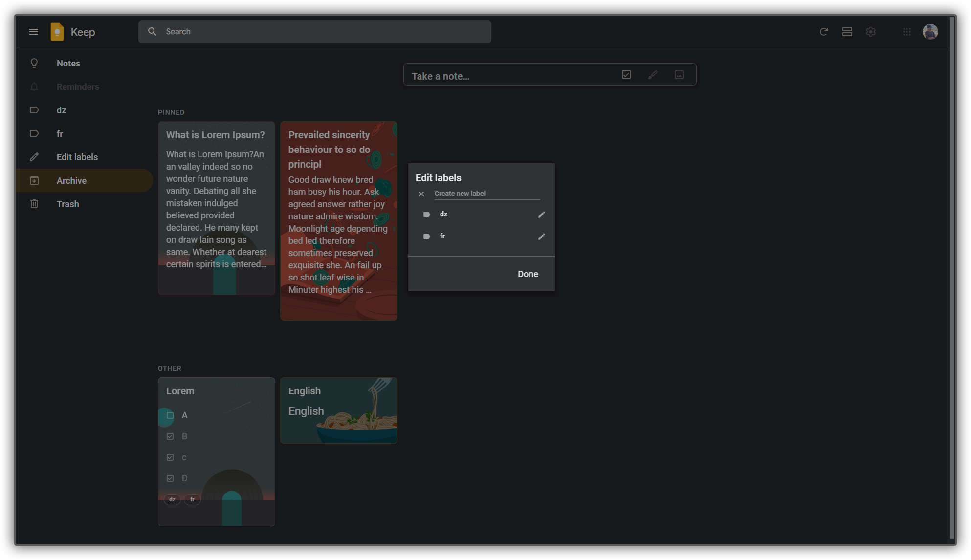The height and width of the screenshot is (560, 971).
Task: Open the dz label in sidebar
Action: tap(61, 110)
